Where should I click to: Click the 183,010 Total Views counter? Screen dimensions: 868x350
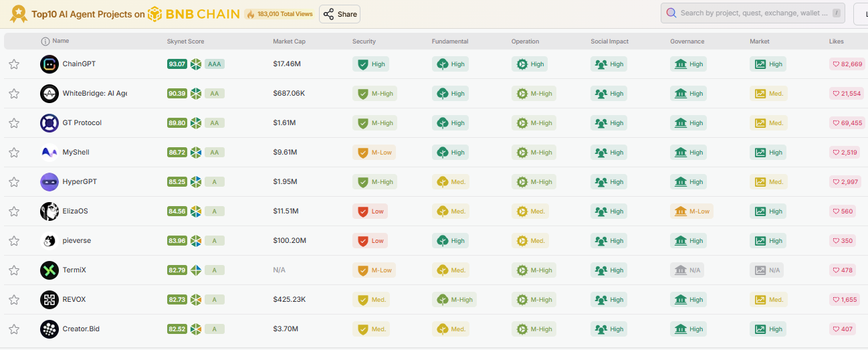click(278, 13)
